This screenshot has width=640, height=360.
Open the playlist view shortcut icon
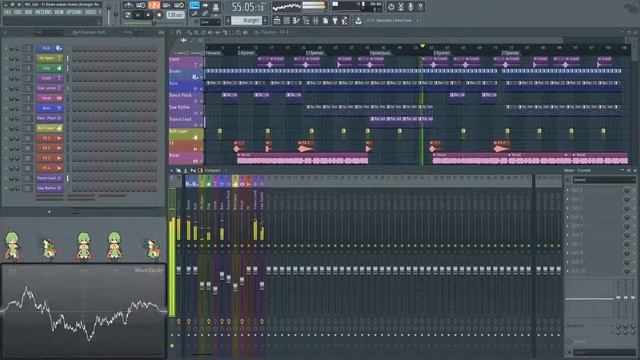pos(277,20)
